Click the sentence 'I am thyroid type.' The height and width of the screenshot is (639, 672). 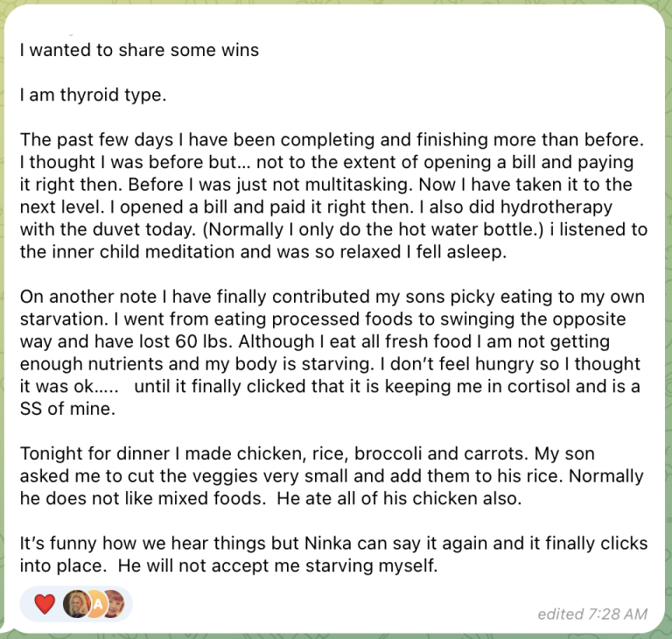click(x=93, y=95)
